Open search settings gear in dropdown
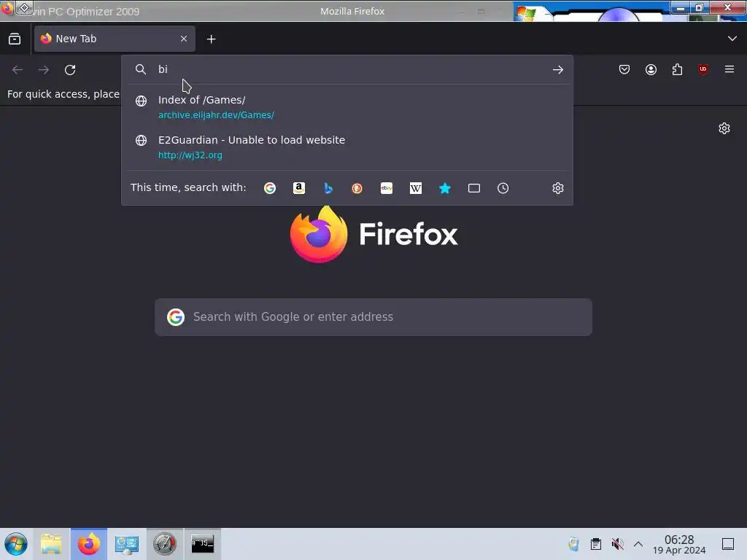This screenshot has width=747, height=560. (x=558, y=188)
